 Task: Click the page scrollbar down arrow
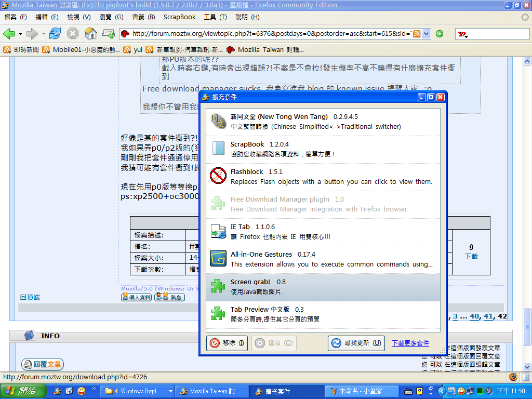[x=527, y=367]
